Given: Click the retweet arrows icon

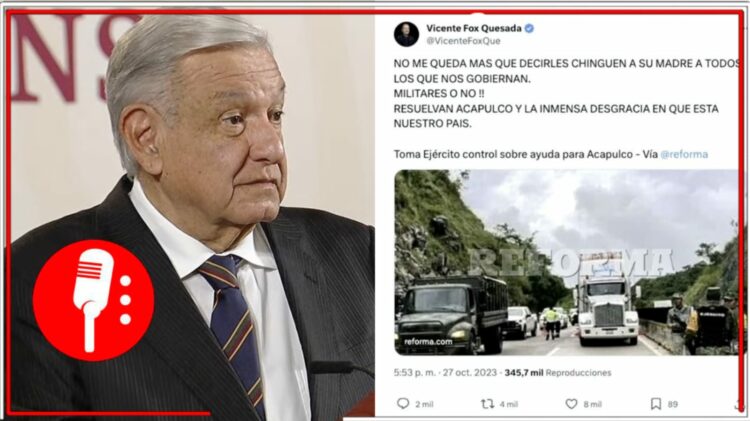Looking at the screenshot, I should 487,404.
